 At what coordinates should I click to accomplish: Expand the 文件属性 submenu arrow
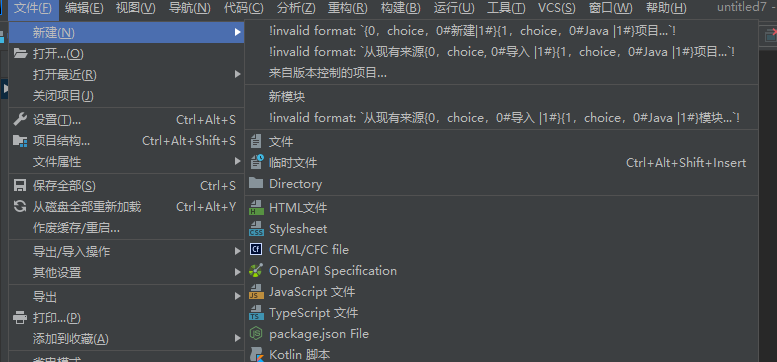tap(238, 161)
